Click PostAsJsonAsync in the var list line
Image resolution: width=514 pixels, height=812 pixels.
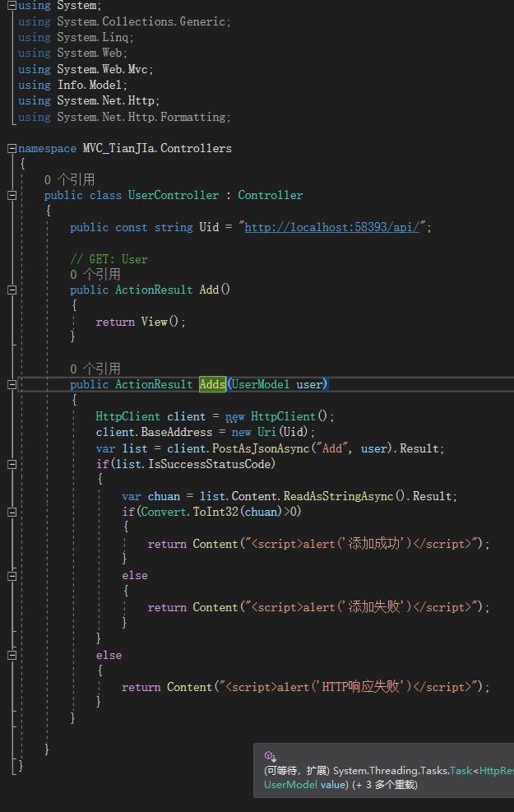pyautogui.click(x=261, y=448)
